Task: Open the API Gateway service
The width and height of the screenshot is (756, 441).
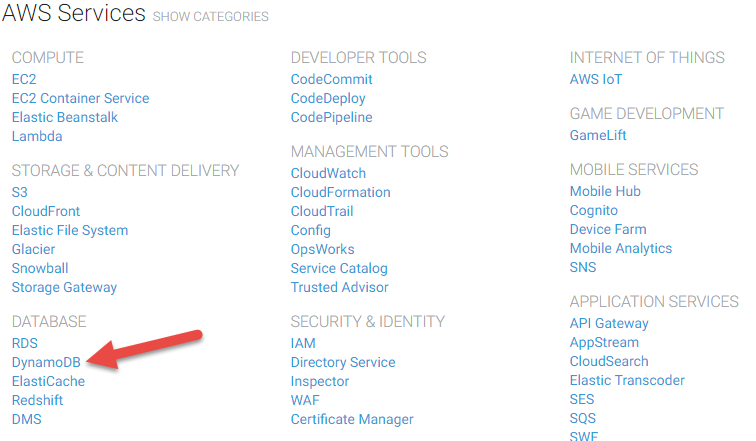Action: (609, 323)
